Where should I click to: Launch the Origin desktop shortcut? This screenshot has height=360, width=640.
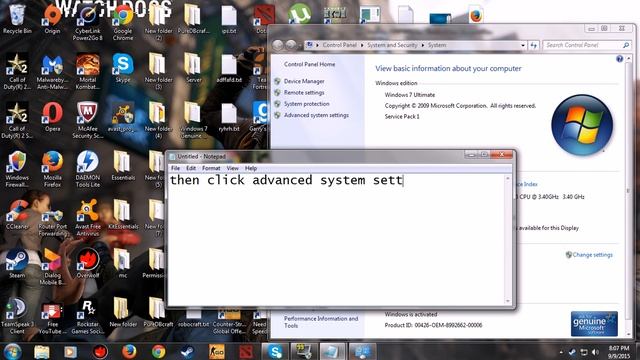point(52,18)
